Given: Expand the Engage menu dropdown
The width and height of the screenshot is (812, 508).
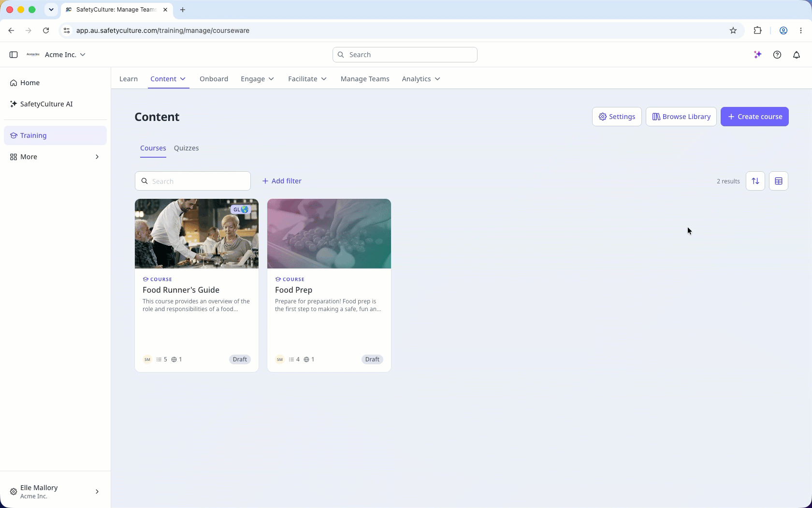Looking at the screenshot, I should (x=271, y=79).
